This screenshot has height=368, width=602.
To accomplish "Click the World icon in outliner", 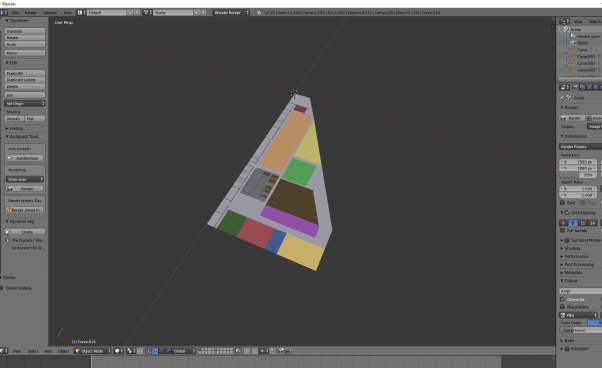I will 573,43.
